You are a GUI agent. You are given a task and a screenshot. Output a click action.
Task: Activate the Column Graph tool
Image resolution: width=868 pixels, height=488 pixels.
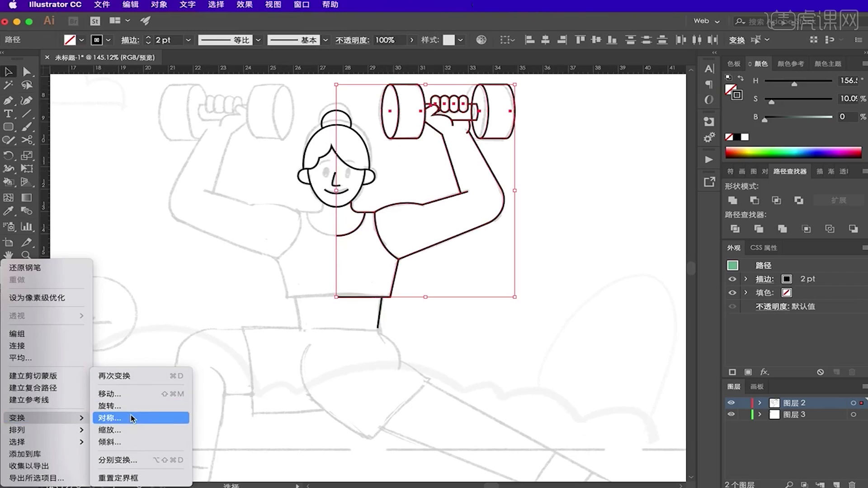pos(27,226)
